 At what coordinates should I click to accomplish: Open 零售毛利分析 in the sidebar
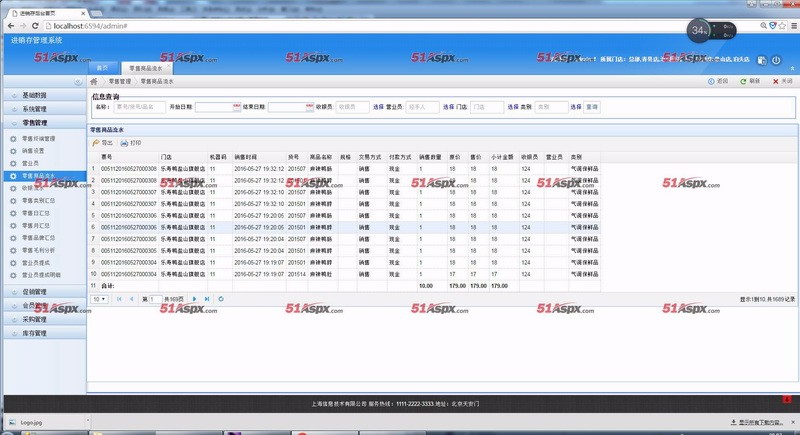pyautogui.click(x=38, y=250)
